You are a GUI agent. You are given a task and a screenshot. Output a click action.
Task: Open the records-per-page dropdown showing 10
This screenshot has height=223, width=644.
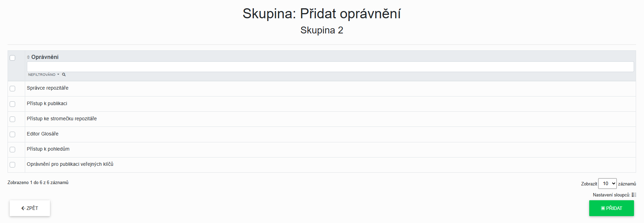click(x=607, y=184)
